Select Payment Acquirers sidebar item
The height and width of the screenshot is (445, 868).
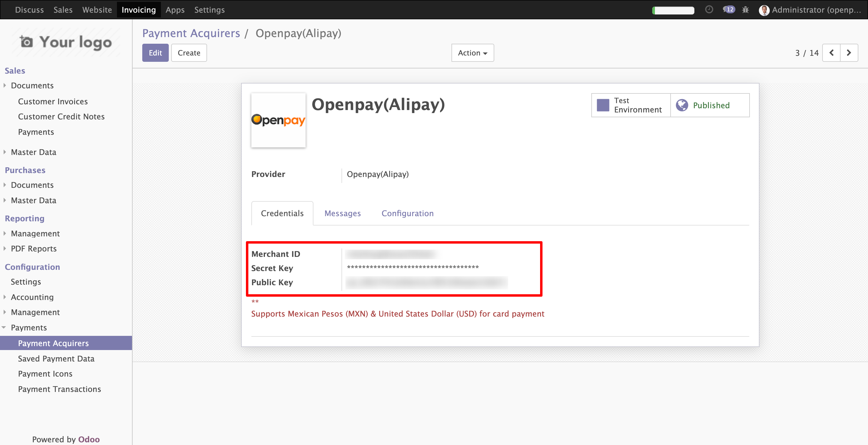[x=66, y=343]
